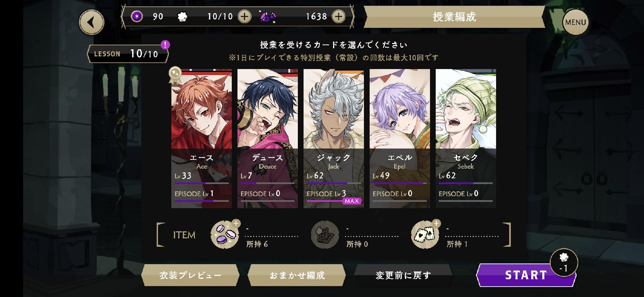Screen dimensions: 644x297
Task: Select the macaron item icon
Action: (x=224, y=235)
